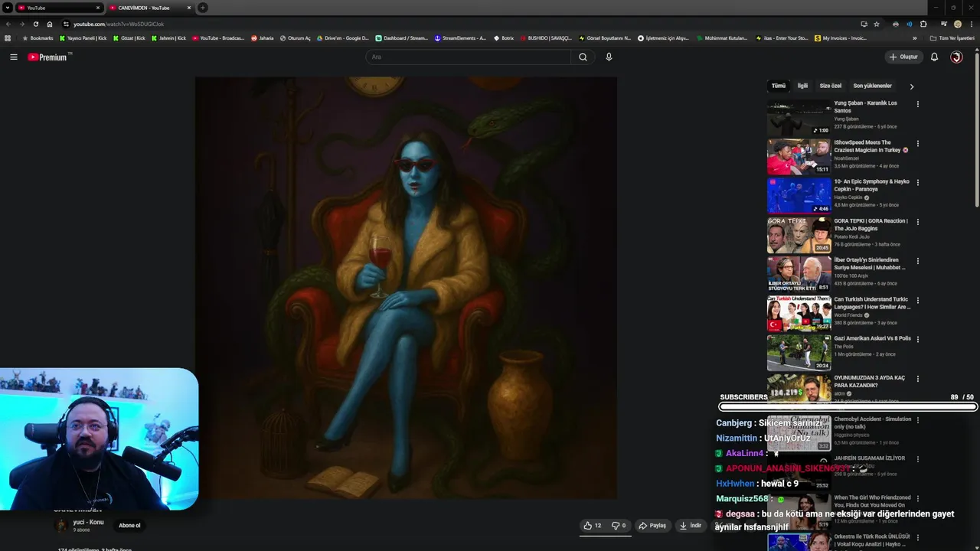Viewport: 980px width, 551px height.
Task: Go to browser home page
Action: pos(50,24)
